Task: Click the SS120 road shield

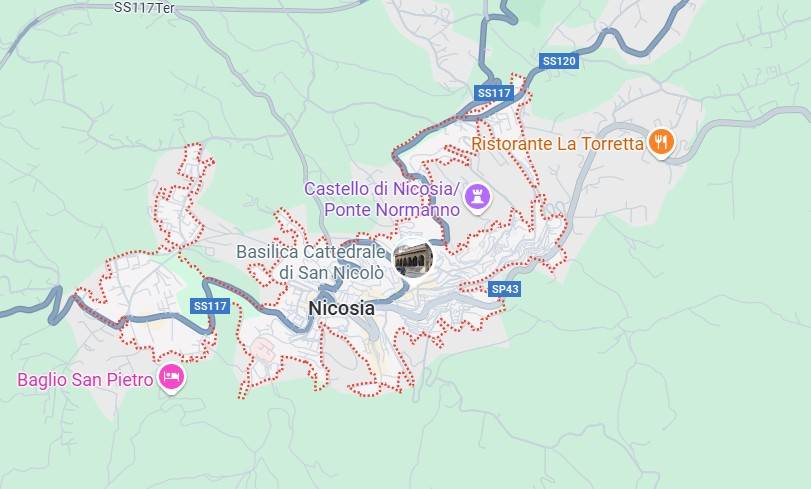Action: pos(559,61)
